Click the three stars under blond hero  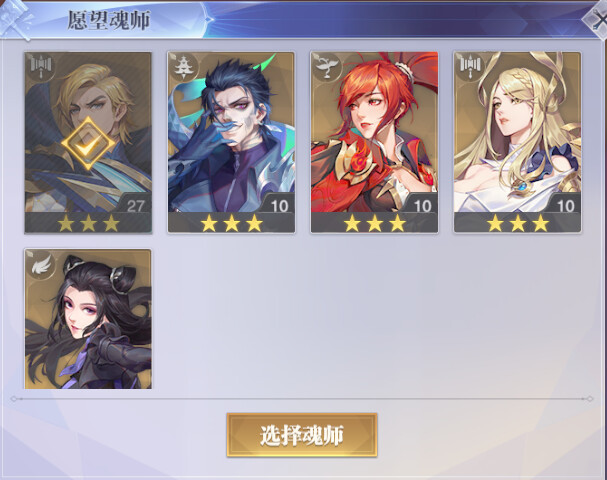[88, 223]
